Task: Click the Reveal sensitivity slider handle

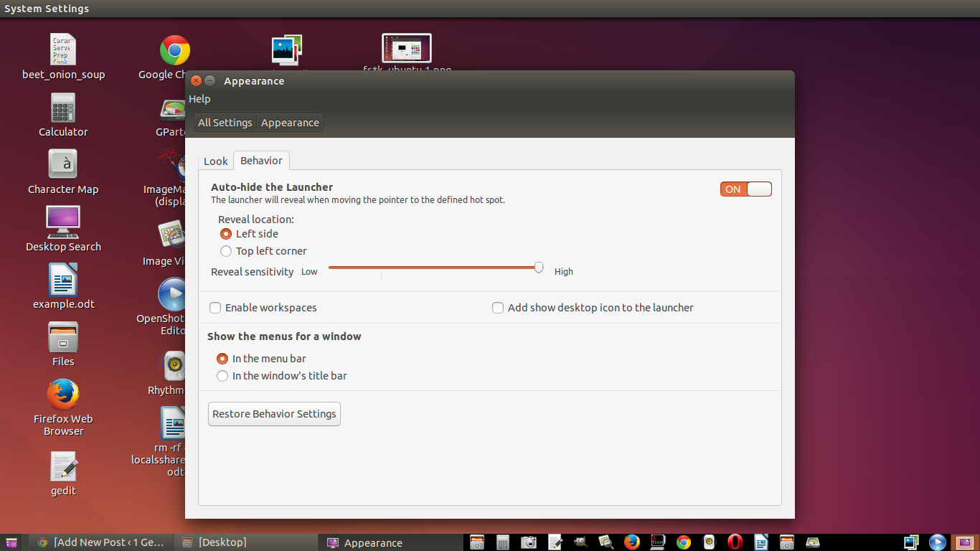Action: (x=539, y=268)
